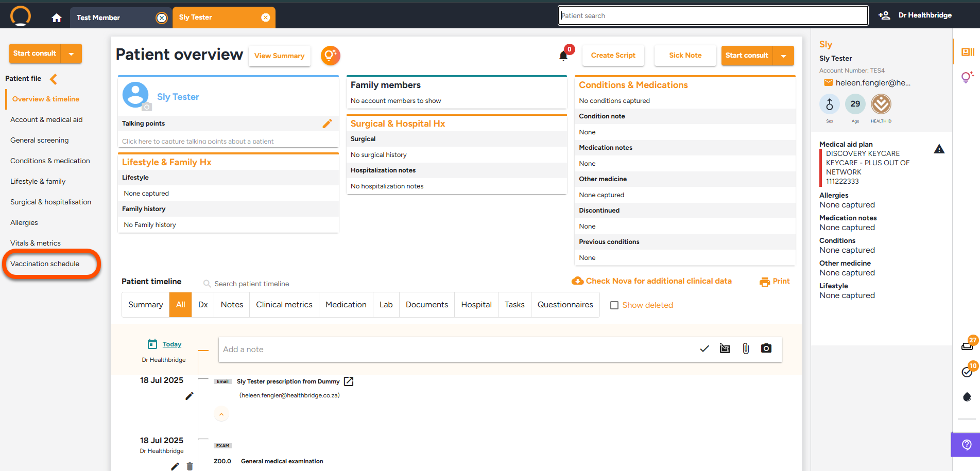Click the orange lightbulb insights icon
This screenshot has height=471, width=980.
click(330, 56)
